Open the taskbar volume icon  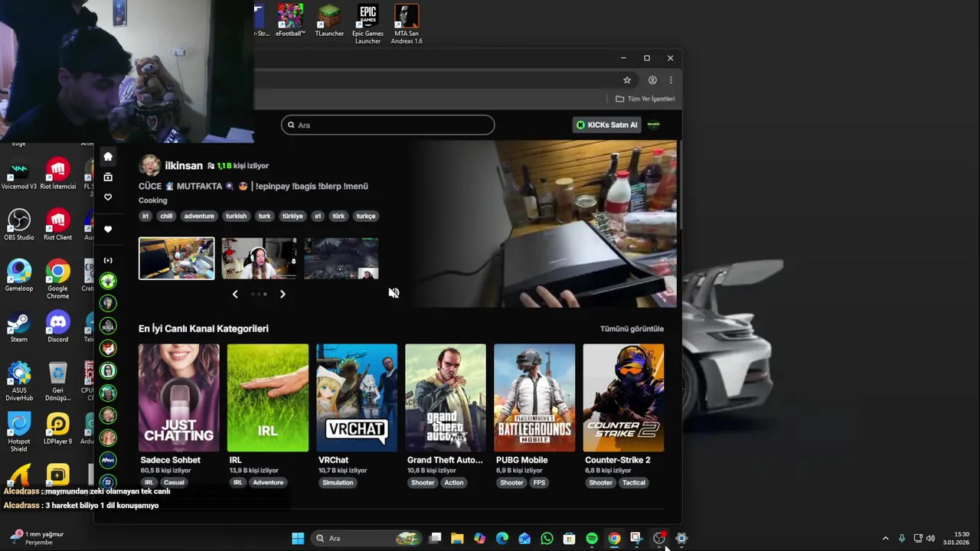click(931, 539)
